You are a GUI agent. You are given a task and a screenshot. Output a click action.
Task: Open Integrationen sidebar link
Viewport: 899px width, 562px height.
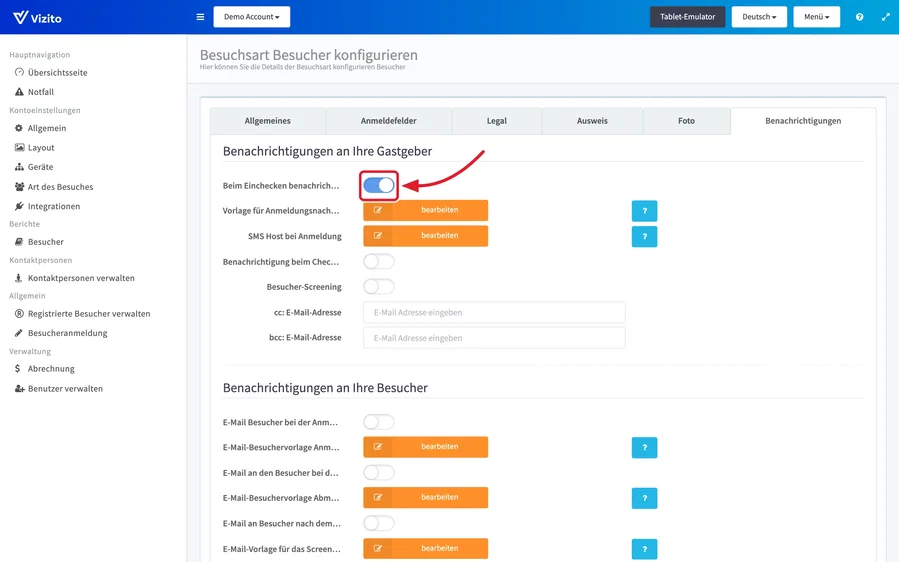[x=54, y=206]
